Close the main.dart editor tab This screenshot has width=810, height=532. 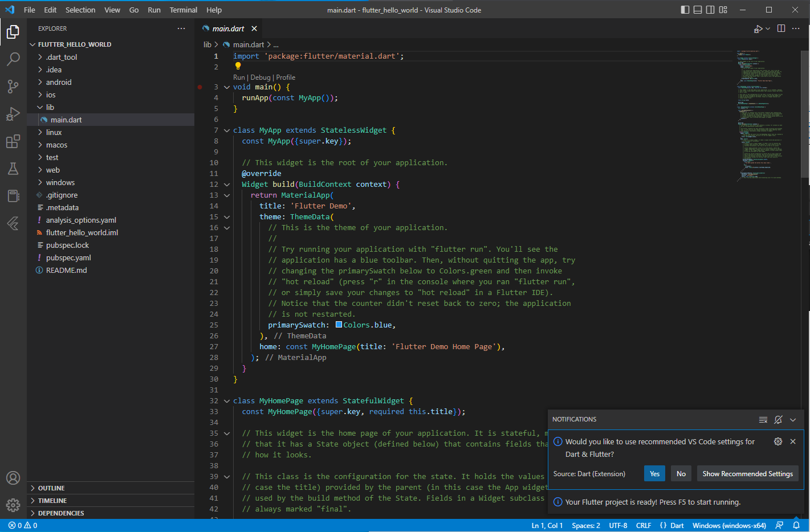254,28
